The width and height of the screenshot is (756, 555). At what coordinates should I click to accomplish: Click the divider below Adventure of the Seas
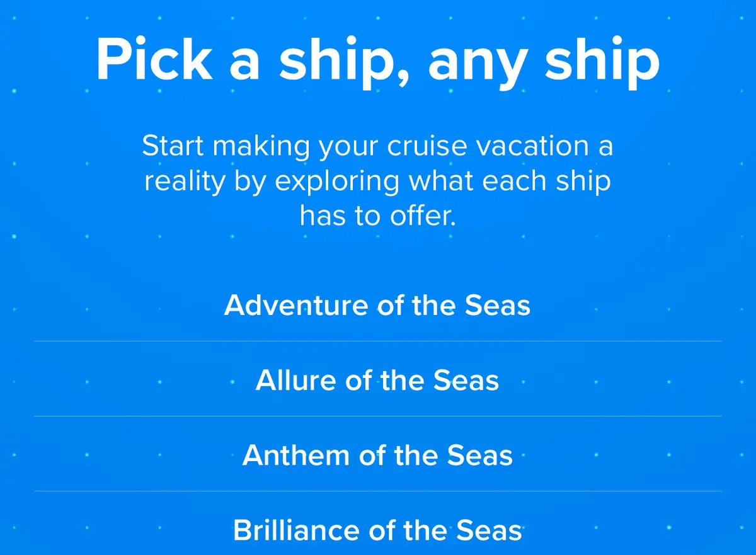[x=377, y=341]
